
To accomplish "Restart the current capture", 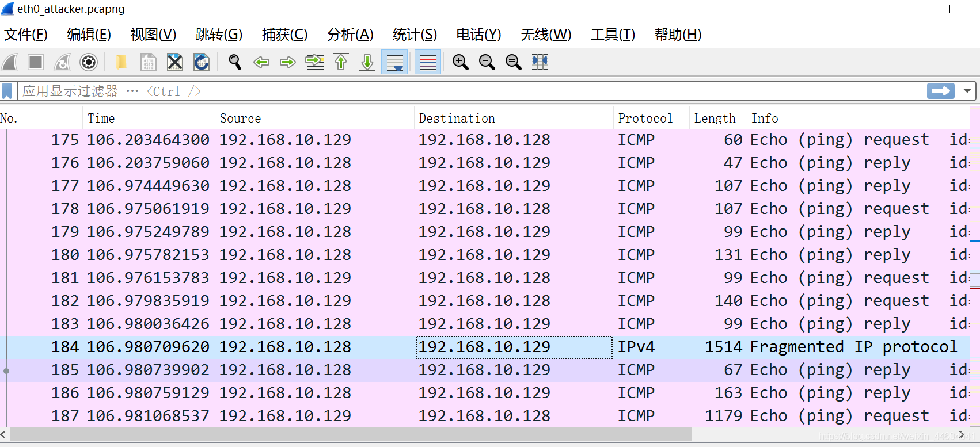I will click(62, 62).
